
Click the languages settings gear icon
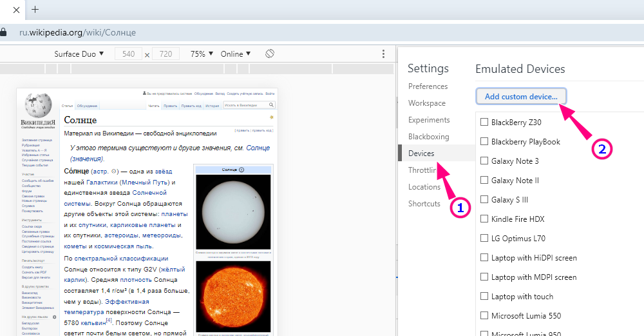tap(54, 317)
